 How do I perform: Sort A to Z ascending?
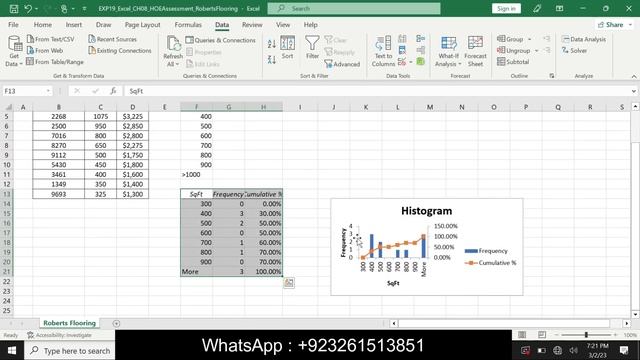pos(271,44)
